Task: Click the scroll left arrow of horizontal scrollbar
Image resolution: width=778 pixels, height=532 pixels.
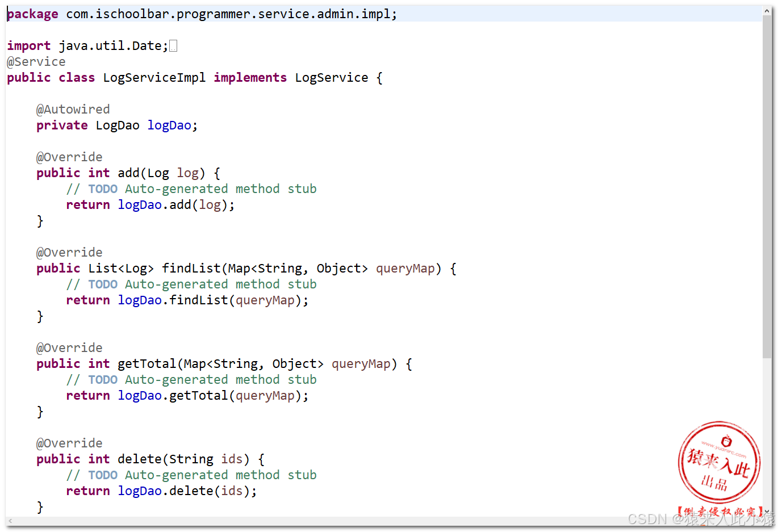Action: pyautogui.click(x=10, y=521)
